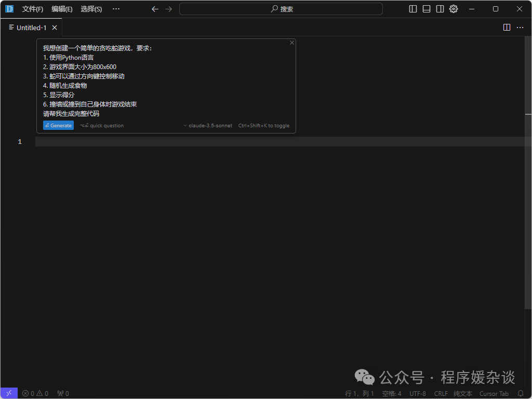Open the claude-3.5-sonnet model dropdown

tap(207, 125)
